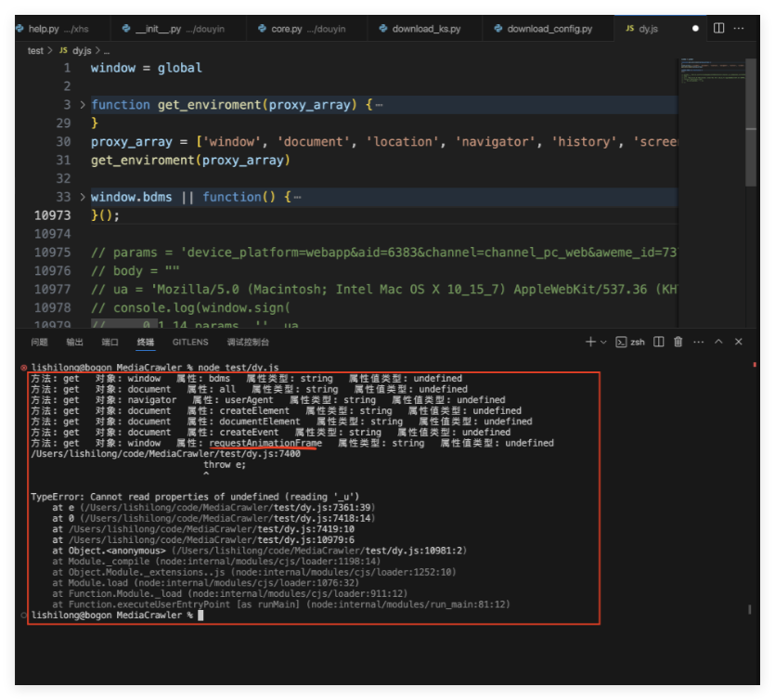
Task: Expand the folded window.bdms block at line 33
Action: (83, 197)
